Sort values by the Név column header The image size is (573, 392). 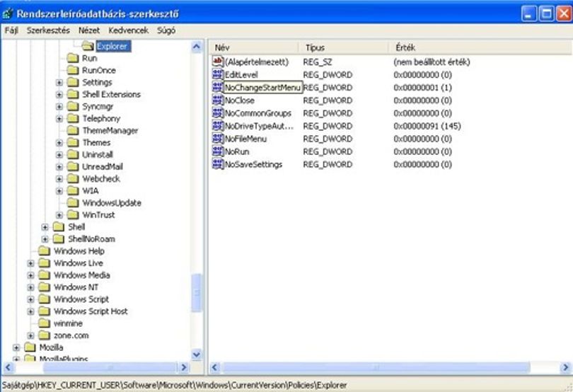coord(254,47)
